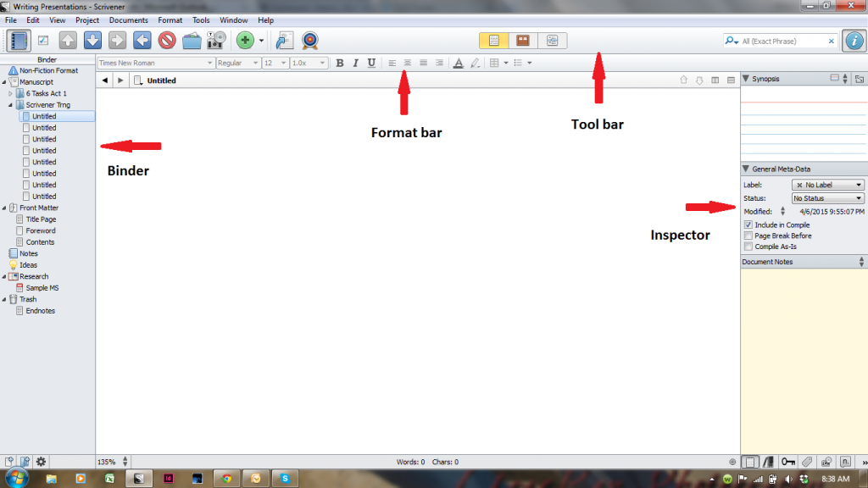The height and width of the screenshot is (488, 868).
Task: Apply Bold formatting
Action: tap(340, 63)
